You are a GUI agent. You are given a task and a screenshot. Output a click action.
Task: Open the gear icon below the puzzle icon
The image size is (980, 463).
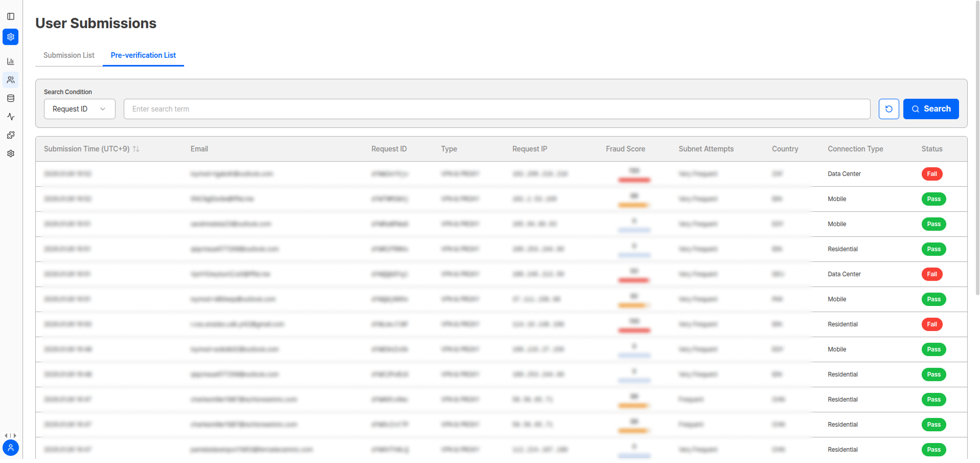tap(11, 153)
